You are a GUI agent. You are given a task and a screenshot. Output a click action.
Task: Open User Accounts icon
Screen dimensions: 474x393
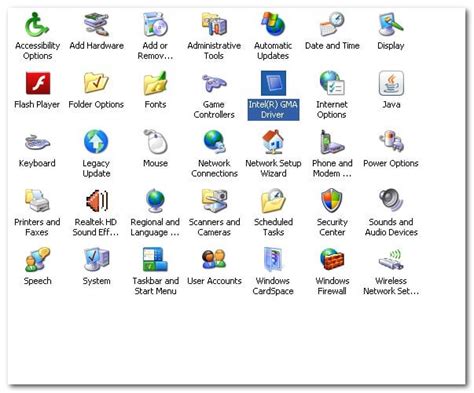(214, 259)
